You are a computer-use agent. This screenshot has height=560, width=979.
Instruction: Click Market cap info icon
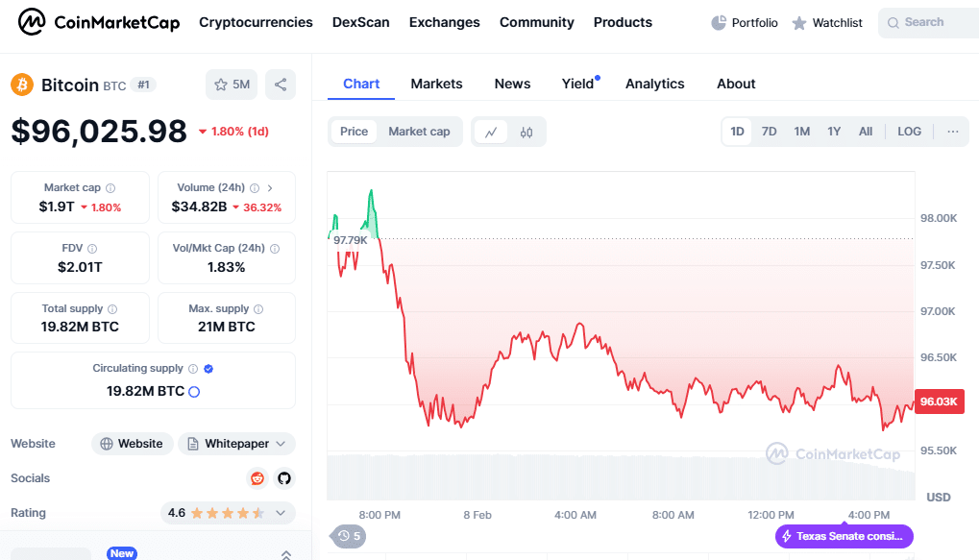click(110, 188)
